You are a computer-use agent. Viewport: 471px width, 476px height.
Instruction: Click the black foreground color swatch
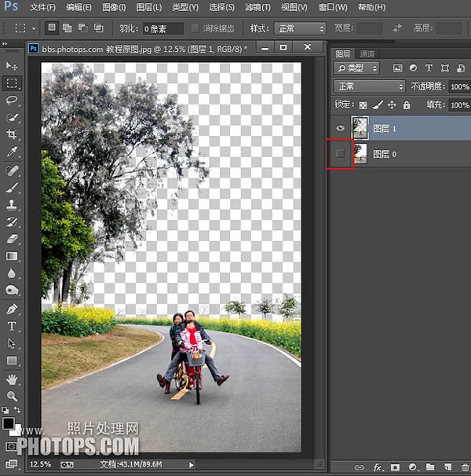pyautogui.click(x=8, y=423)
